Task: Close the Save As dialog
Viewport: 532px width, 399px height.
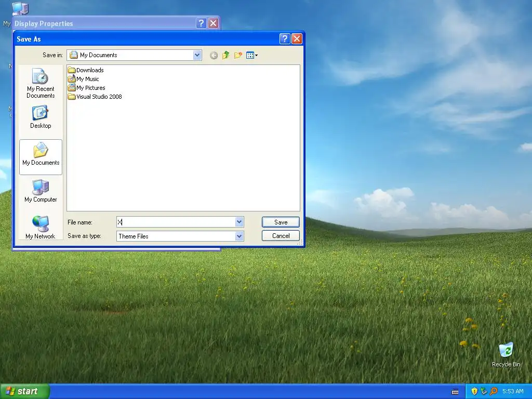Action: [297, 39]
